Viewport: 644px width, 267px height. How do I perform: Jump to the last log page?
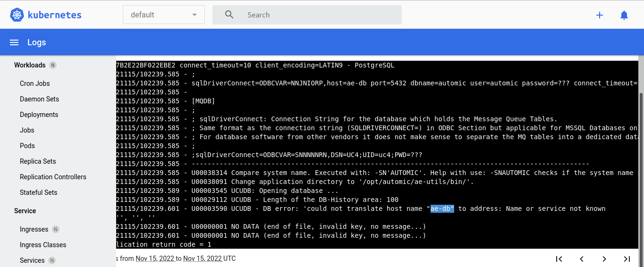pos(627,259)
